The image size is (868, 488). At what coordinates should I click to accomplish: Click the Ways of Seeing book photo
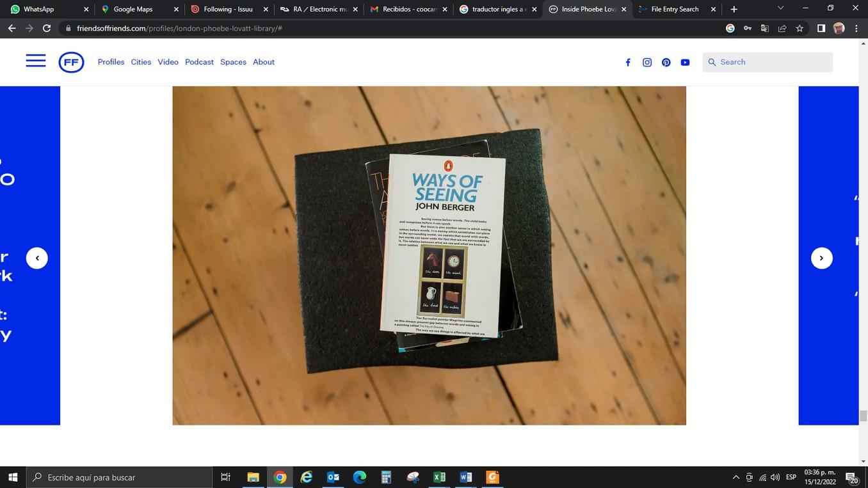click(429, 256)
